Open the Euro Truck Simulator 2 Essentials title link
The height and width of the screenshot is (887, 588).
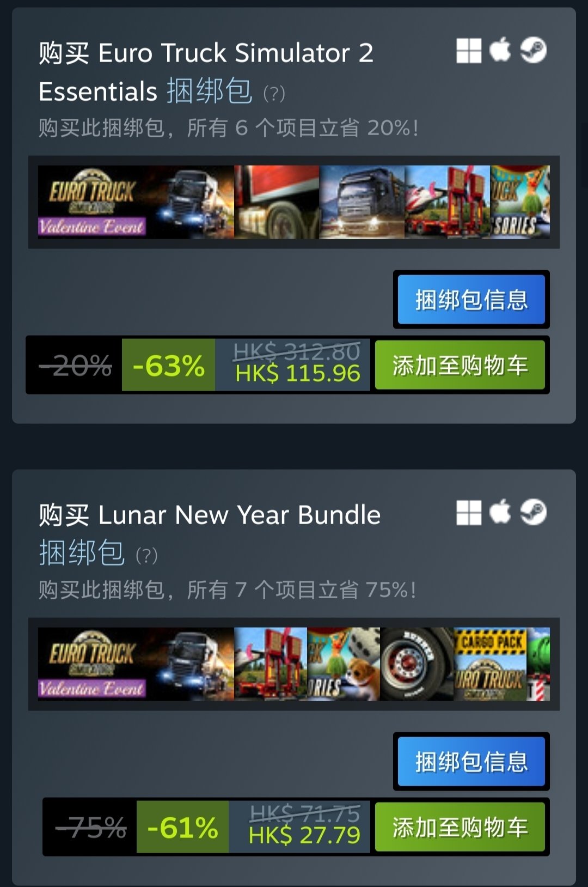tap(206, 72)
